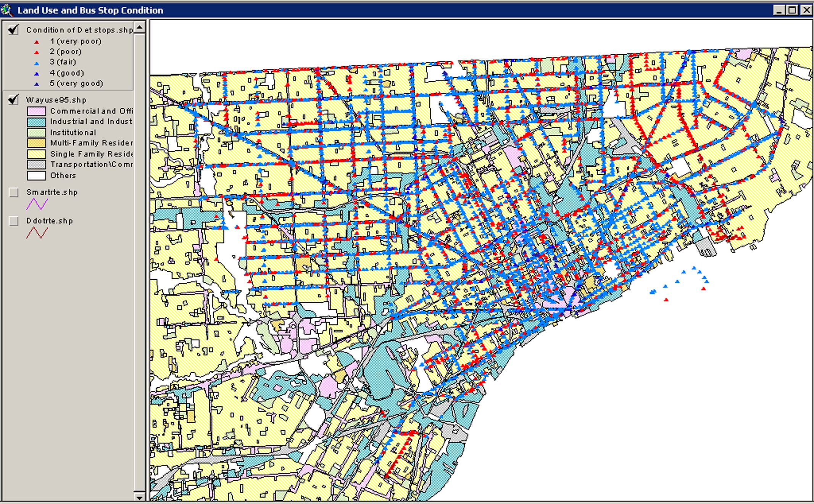The width and height of the screenshot is (814, 504).
Task: Click the '3 (fair)' light blue triangle symbol
Action: pos(37,63)
